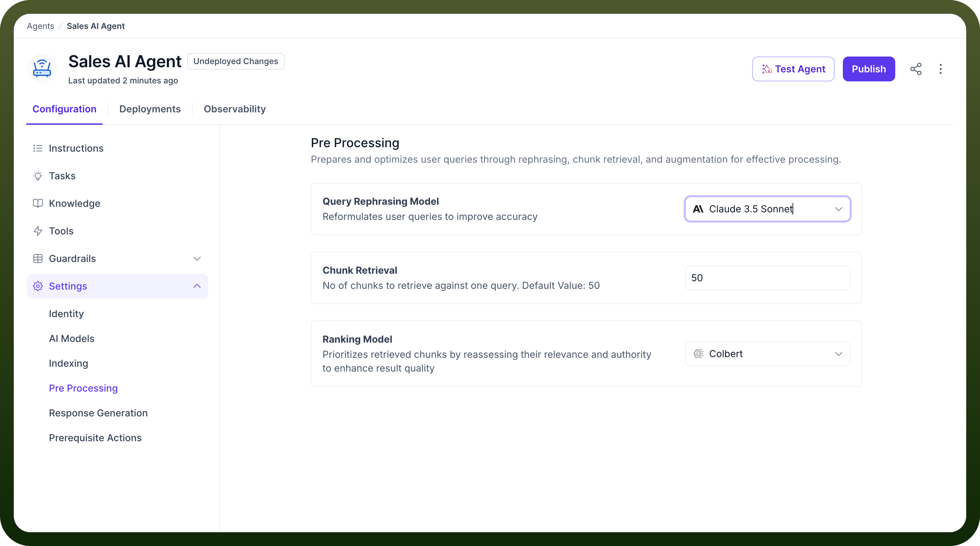Image resolution: width=980 pixels, height=546 pixels.
Task: Click the Ranking Model label
Action: coord(357,339)
